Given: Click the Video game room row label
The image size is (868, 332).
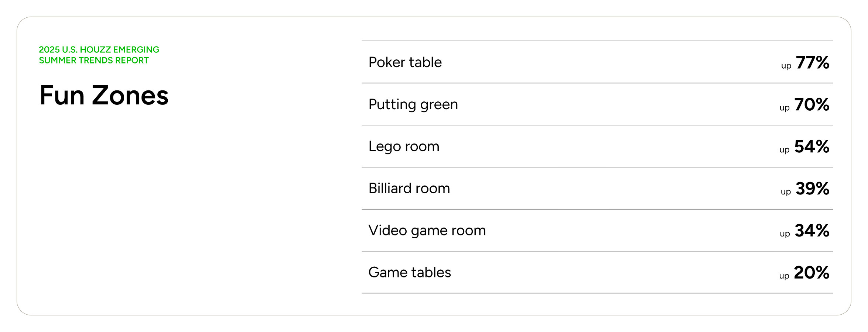Looking at the screenshot, I should coord(427,231).
